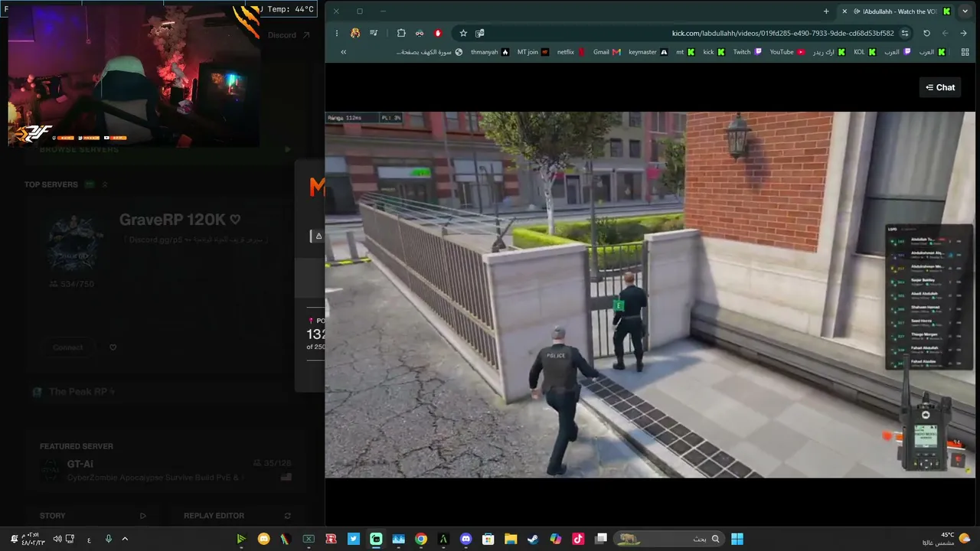This screenshot has width=980, height=551.
Task: Reload the Kick page
Action: tap(926, 33)
